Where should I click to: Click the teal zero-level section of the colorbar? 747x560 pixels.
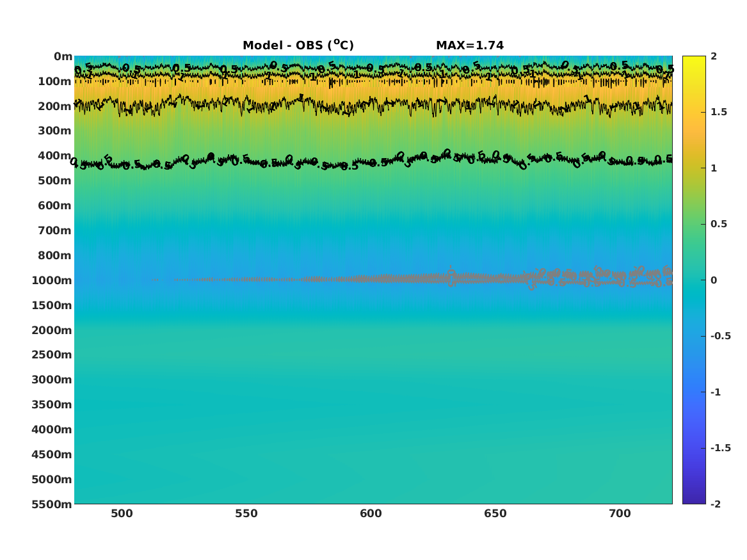[x=694, y=280]
